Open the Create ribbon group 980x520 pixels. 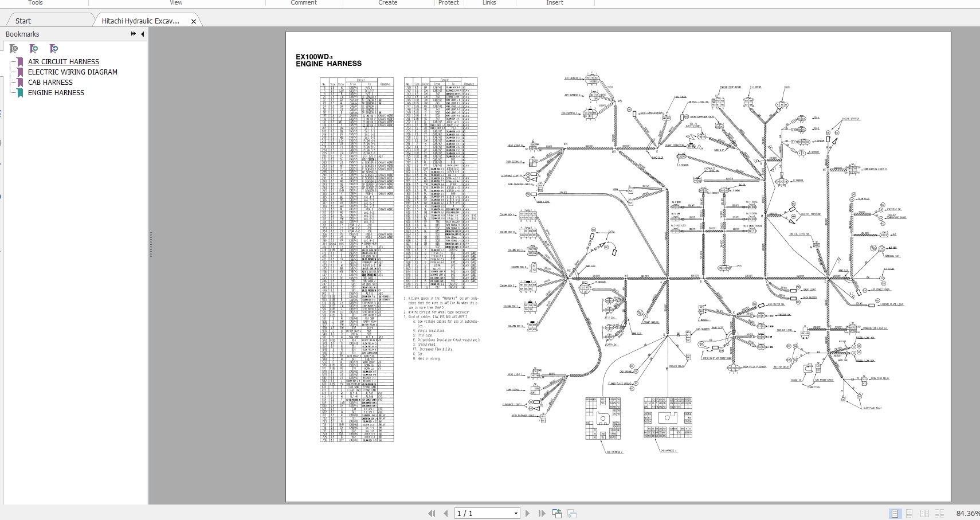point(388,3)
